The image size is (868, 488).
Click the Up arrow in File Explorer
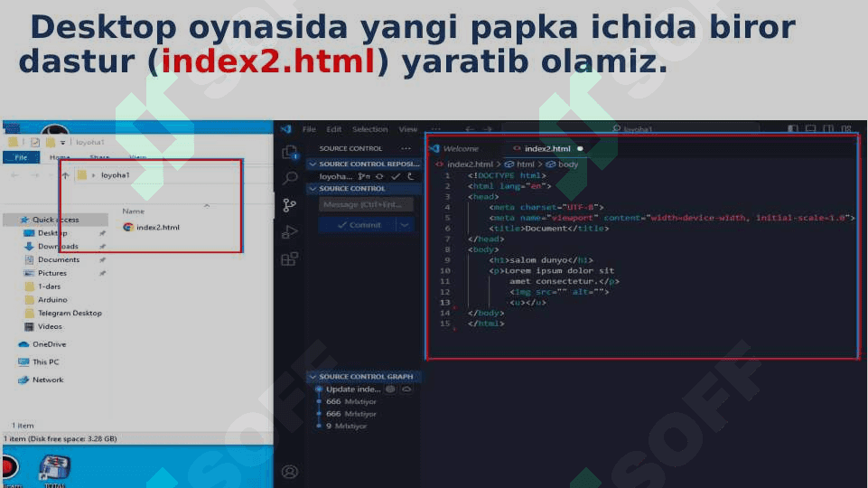pyautogui.click(x=65, y=175)
